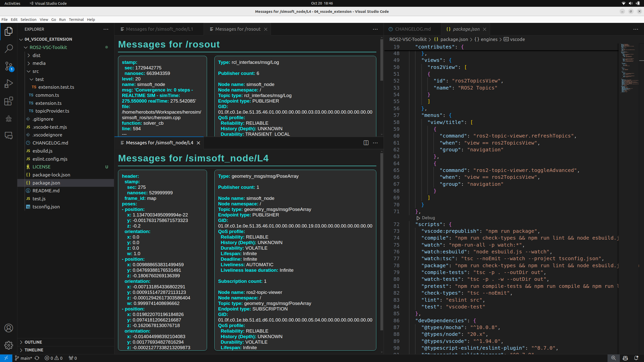Open the Selection menu
This screenshot has height=362, width=644.
click(28, 19)
